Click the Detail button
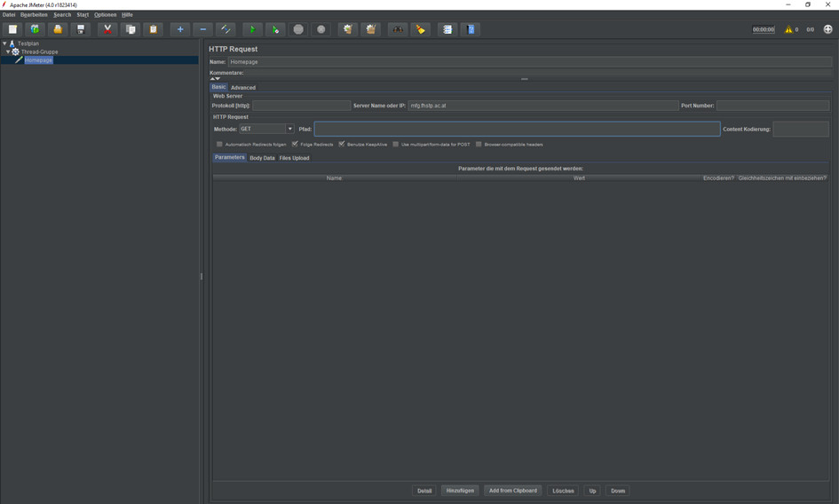 pyautogui.click(x=424, y=491)
